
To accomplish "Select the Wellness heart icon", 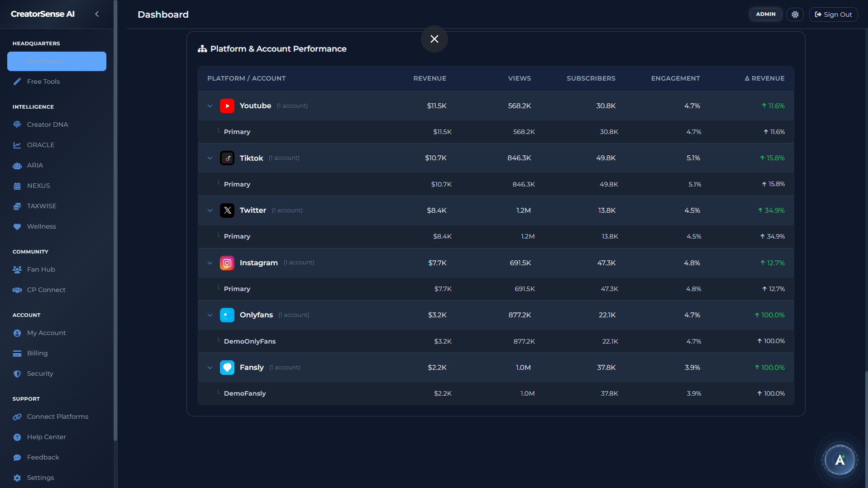I will pos(17,226).
